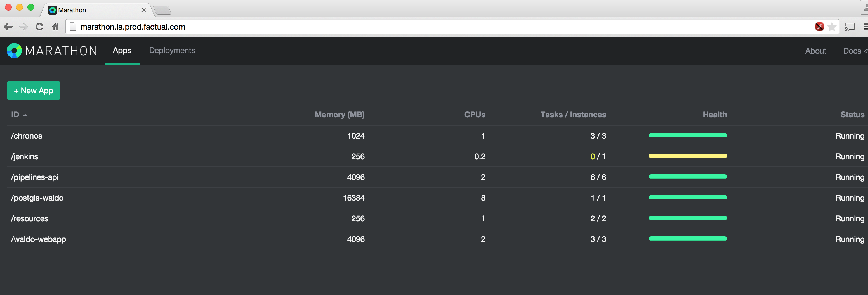Open a new browser tab
Image resolution: width=868 pixels, height=295 pixels.
tap(162, 10)
